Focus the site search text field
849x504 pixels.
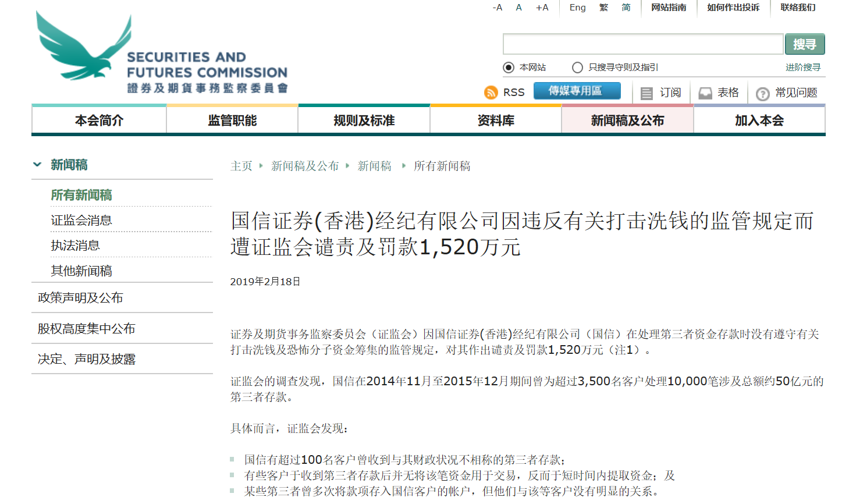(x=643, y=44)
